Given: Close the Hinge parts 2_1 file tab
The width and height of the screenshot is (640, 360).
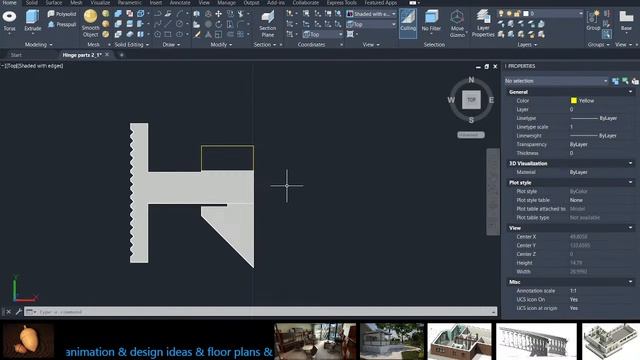Looking at the screenshot, I should 107,54.
